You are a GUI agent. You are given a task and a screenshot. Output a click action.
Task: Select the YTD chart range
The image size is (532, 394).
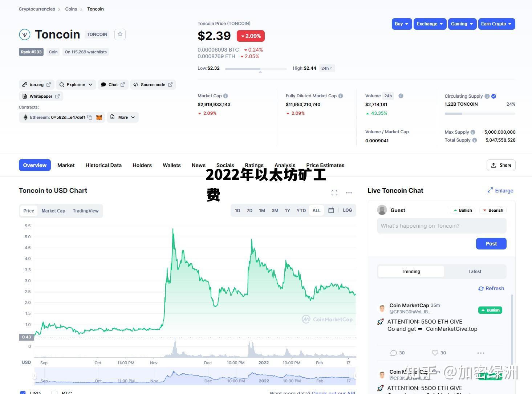point(301,210)
